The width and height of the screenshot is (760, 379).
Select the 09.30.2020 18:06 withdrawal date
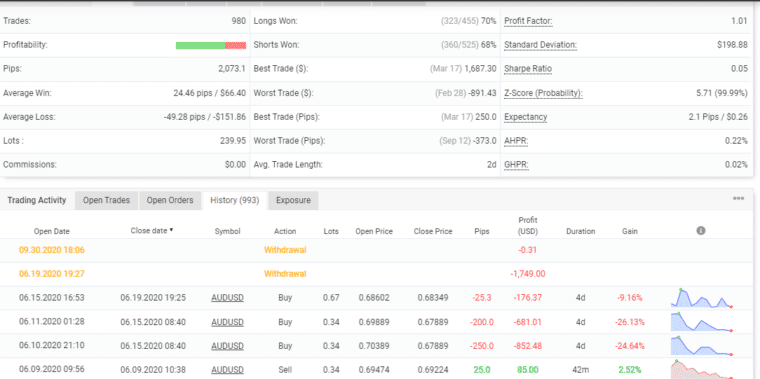point(52,250)
